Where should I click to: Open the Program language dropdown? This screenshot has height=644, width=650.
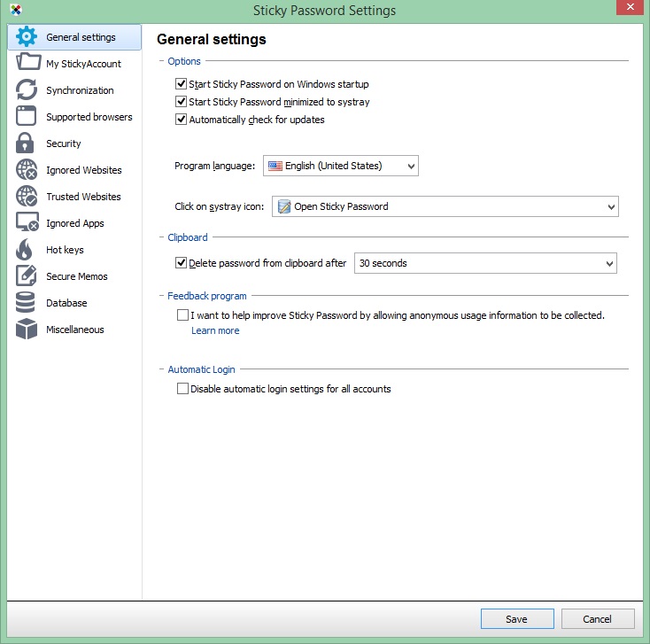[x=341, y=166]
